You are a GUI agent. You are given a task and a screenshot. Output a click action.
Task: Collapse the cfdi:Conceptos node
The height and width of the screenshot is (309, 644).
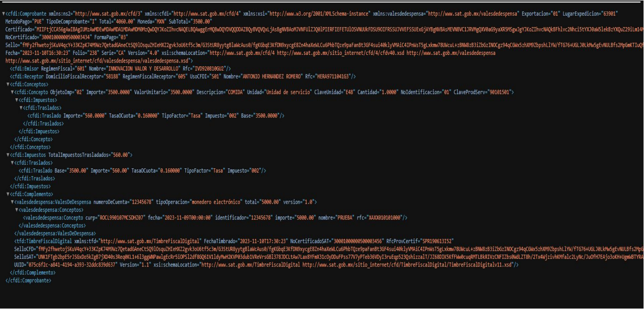[8, 83]
